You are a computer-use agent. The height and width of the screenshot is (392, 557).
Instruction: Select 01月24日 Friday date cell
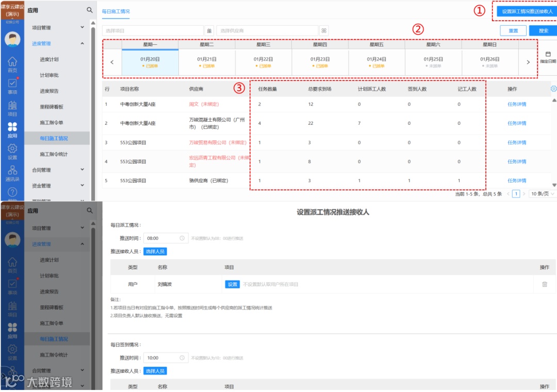click(376, 62)
